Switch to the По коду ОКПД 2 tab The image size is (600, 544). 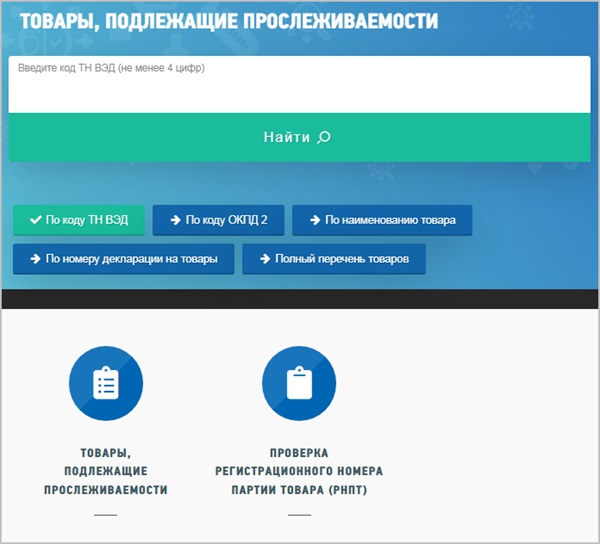(218, 220)
